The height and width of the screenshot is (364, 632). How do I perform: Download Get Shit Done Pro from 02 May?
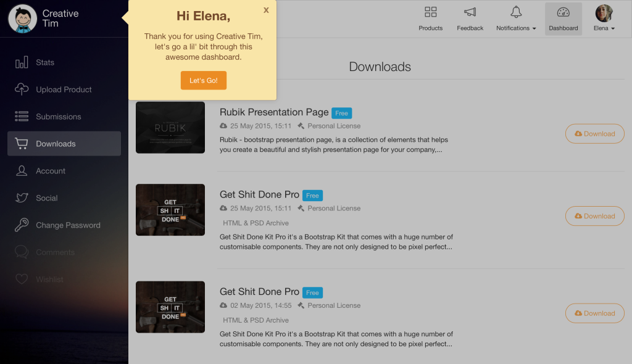click(x=594, y=313)
